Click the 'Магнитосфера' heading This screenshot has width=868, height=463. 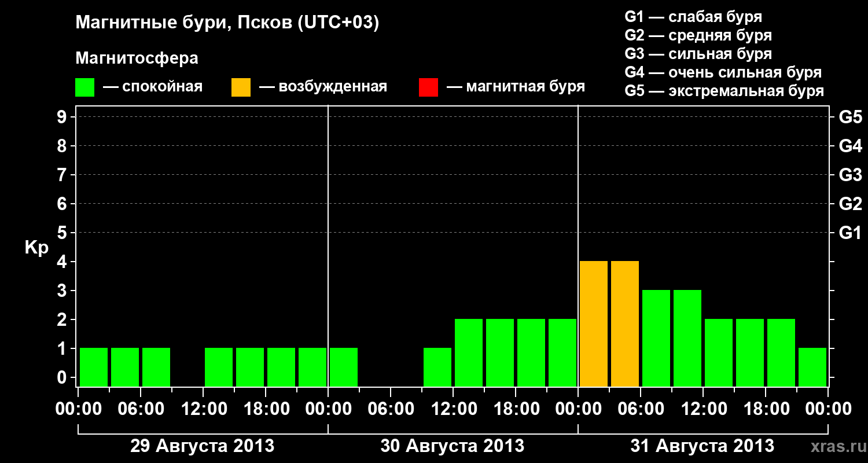(x=137, y=58)
